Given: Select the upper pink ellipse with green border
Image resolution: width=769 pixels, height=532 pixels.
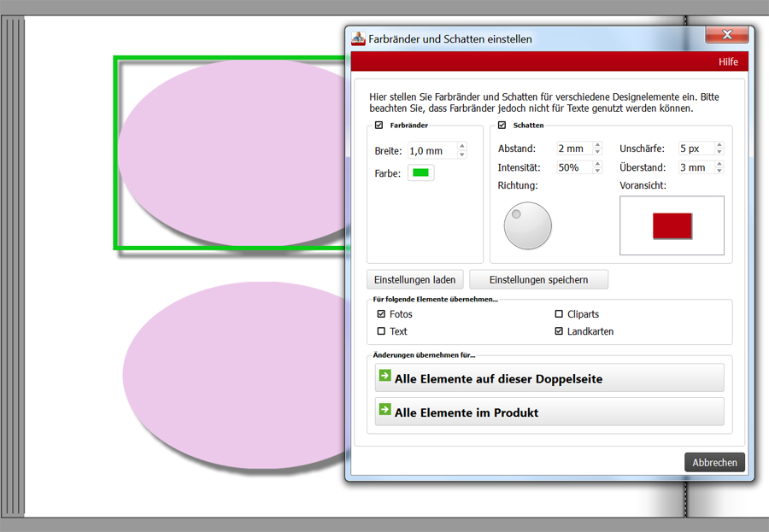Looking at the screenshot, I should pyautogui.click(x=233, y=153).
